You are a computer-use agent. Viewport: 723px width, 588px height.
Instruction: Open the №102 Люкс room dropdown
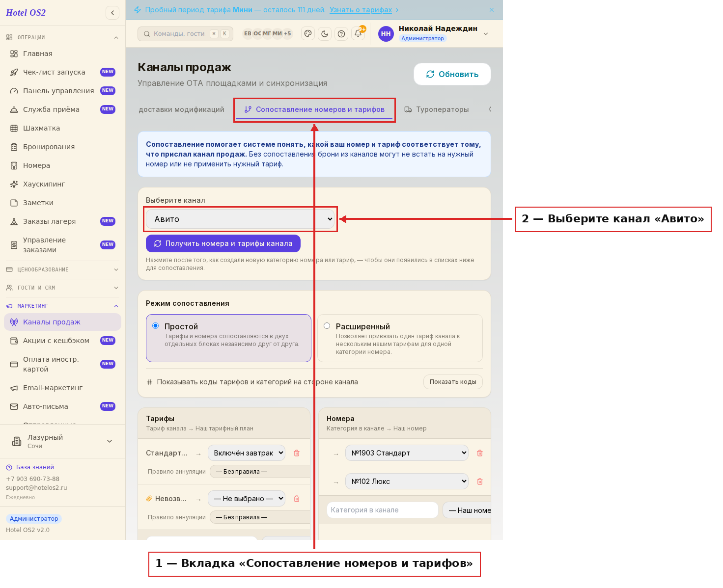pyautogui.click(x=407, y=481)
